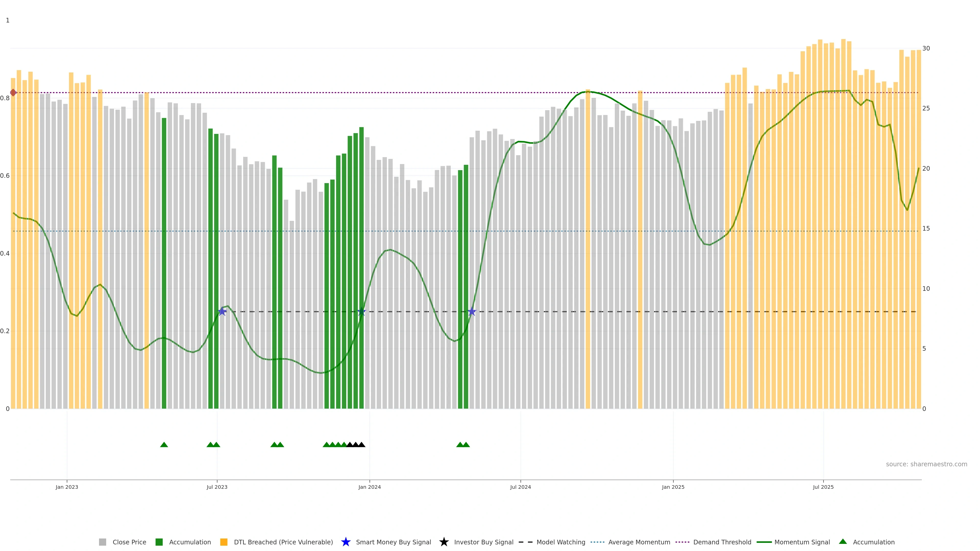The image size is (980, 551).
Task: Click the lone green accumulation triangle before Jul 2023
Action: [164, 445]
